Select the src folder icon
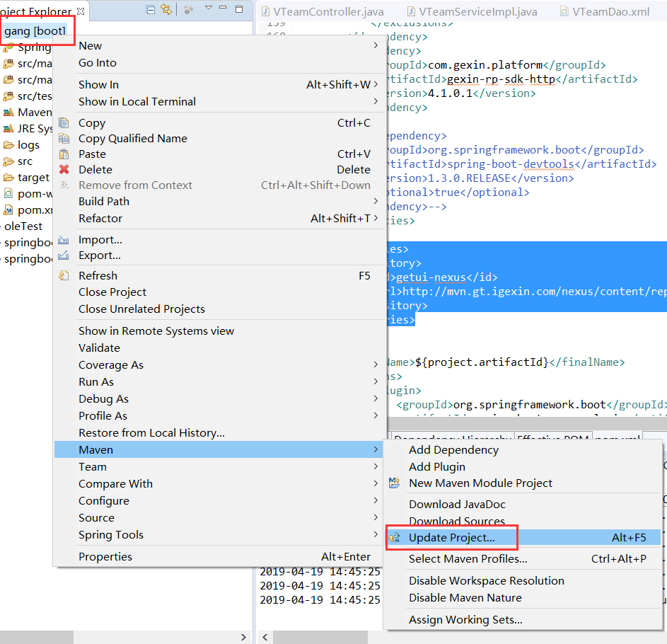Image resolution: width=667 pixels, height=644 pixels. 8,161
